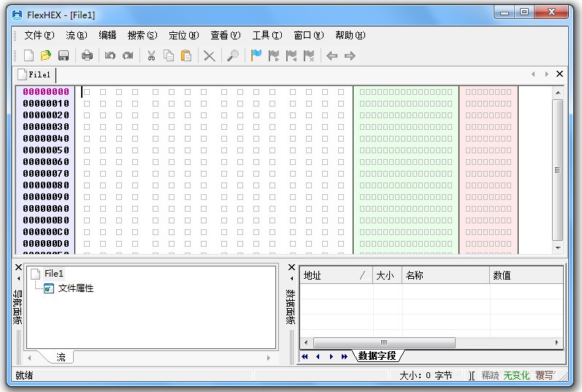Screen dimensions: 582x392
Task: Open the 流(R) menu
Action: 77,35
